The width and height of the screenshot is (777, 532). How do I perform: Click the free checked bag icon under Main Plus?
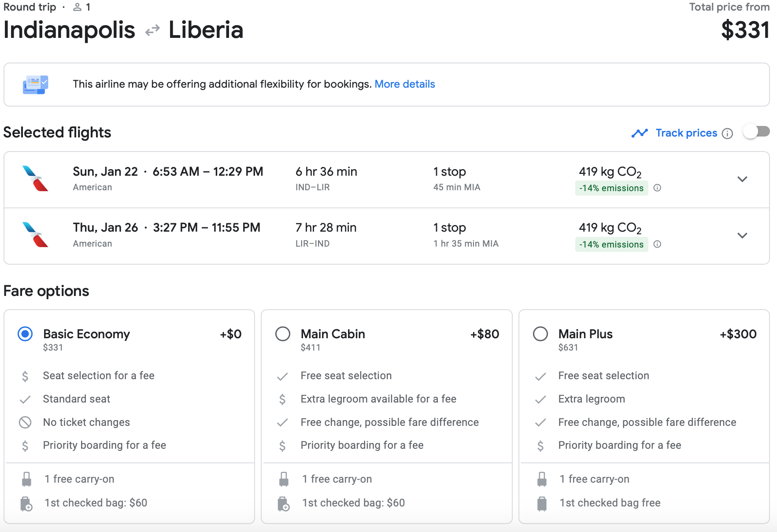click(x=542, y=502)
